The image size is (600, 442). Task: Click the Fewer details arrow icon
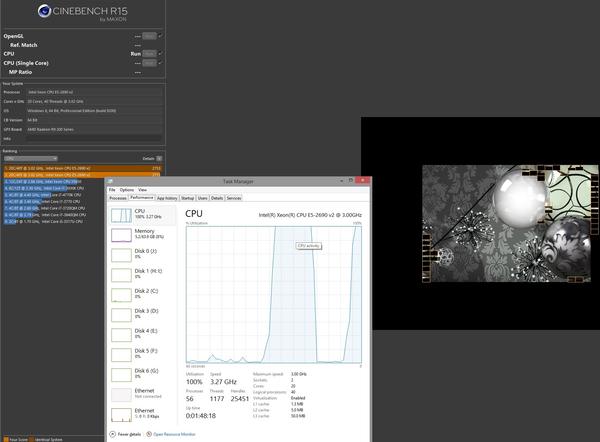pos(112,434)
